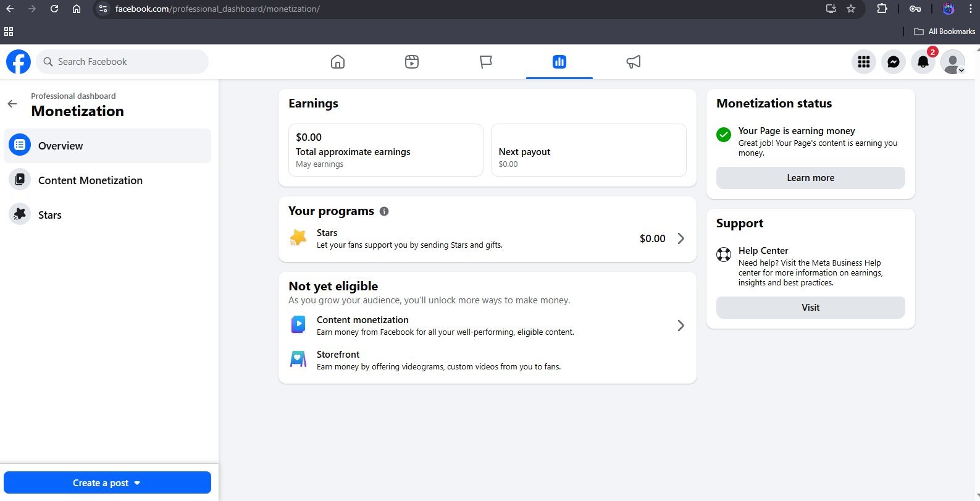This screenshot has width=980, height=501.
Task: Open the browser three-dot menu
Action: 970,9
